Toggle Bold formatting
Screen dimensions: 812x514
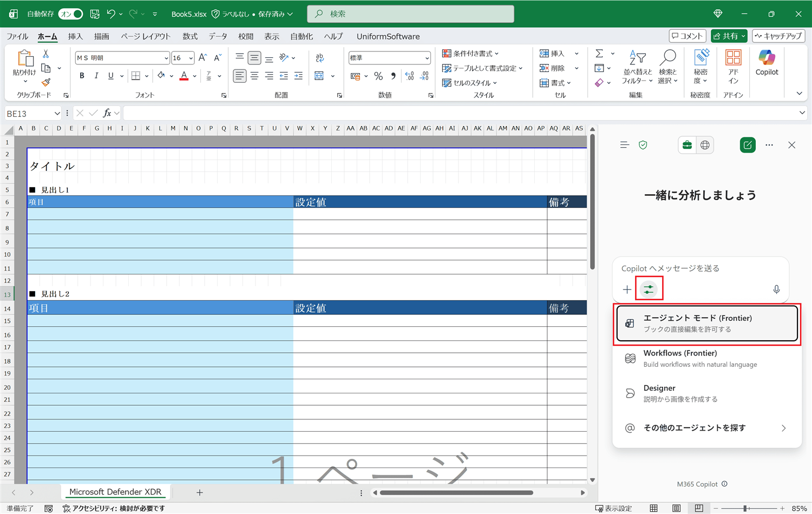pos(82,76)
